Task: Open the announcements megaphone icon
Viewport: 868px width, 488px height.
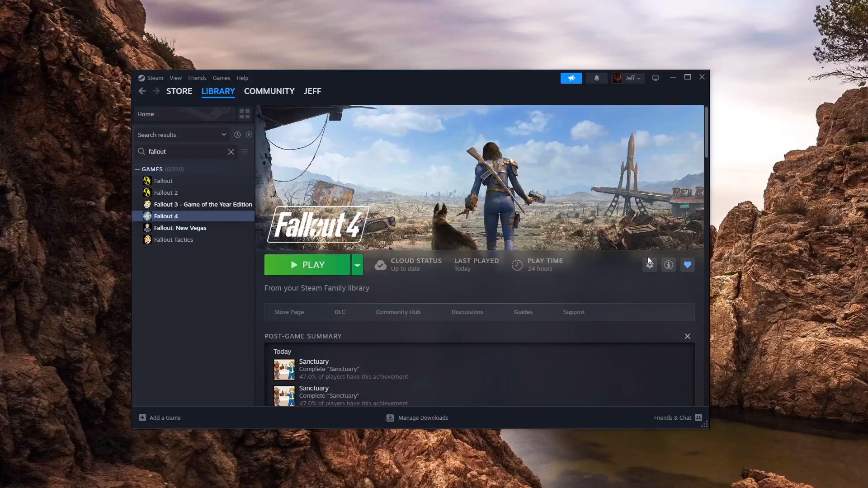Action: point(571,78)
